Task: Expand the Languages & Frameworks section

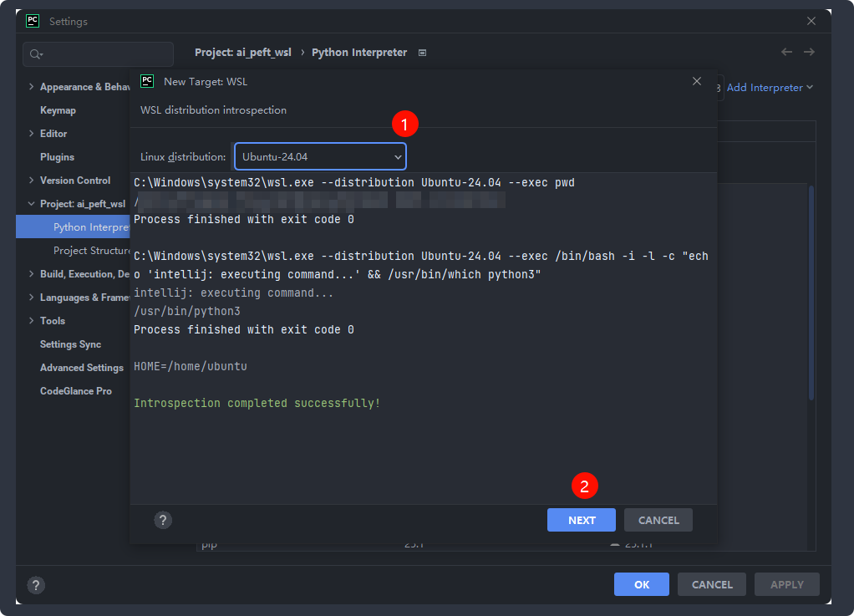Action: click(31, 298)
